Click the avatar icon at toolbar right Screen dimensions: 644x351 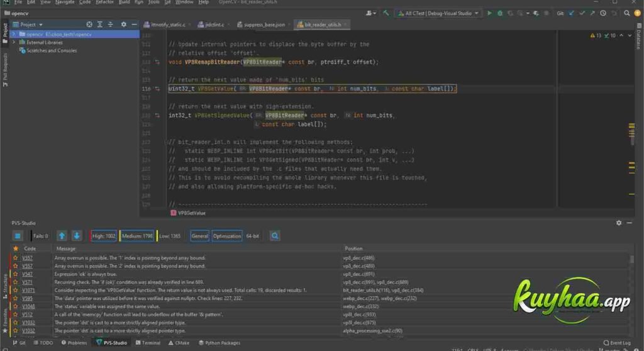[x=638, y=13]
